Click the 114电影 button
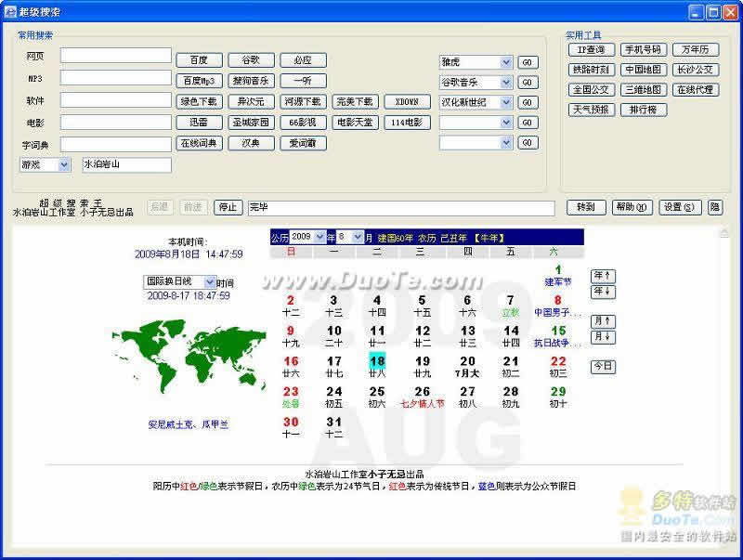 pyautogui.click(x=408, y=123)
